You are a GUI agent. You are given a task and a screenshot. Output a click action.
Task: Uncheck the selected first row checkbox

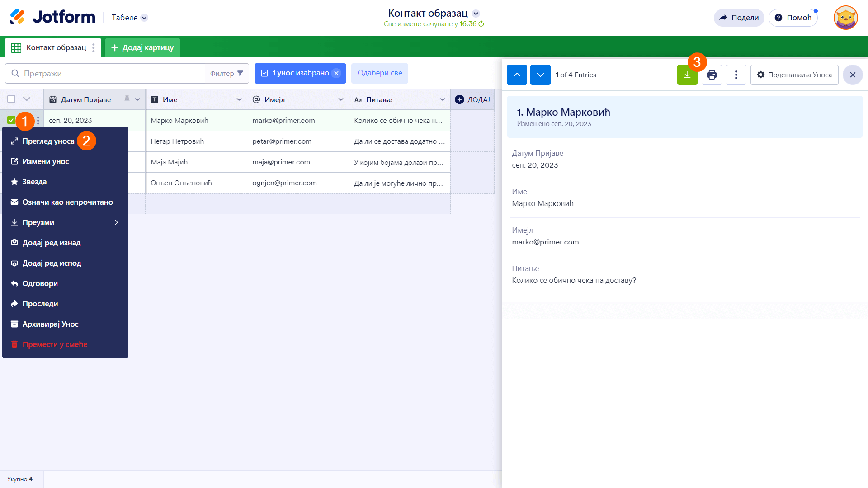click(11, 120)
